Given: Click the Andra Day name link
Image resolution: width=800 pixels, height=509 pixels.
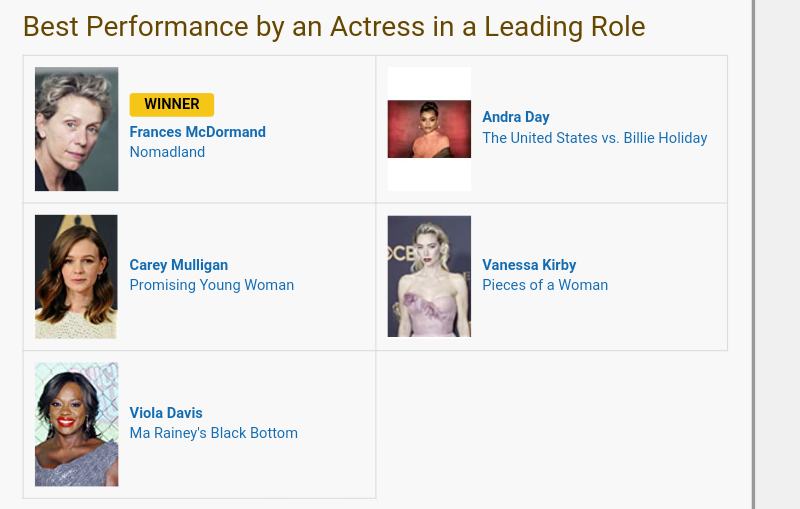Looking at the screenshot, I should [515, 117].
